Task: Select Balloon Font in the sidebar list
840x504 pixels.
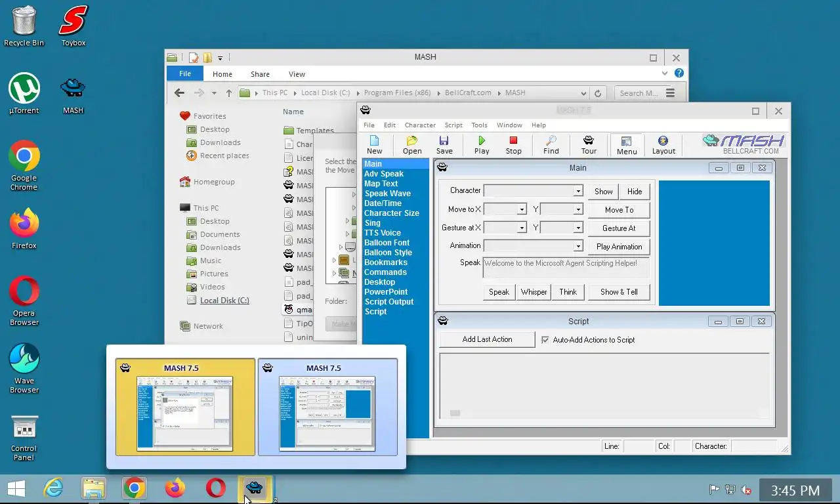Action: click(387, 243)
